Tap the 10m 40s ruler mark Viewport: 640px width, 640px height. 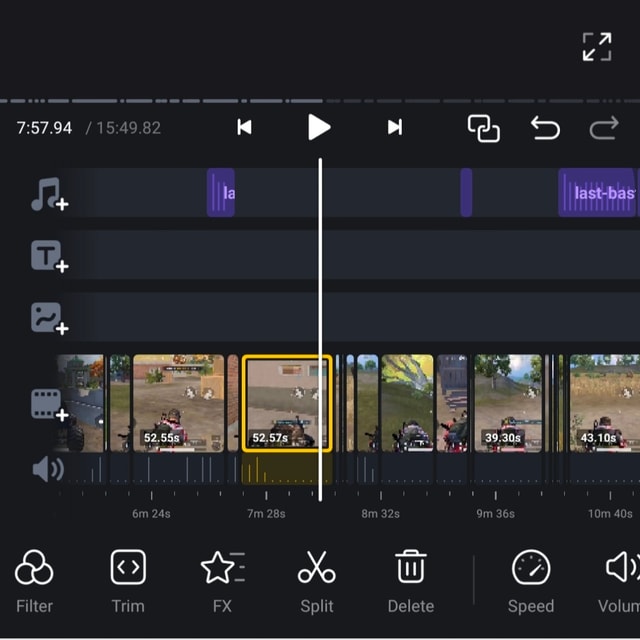pos(610,513)
